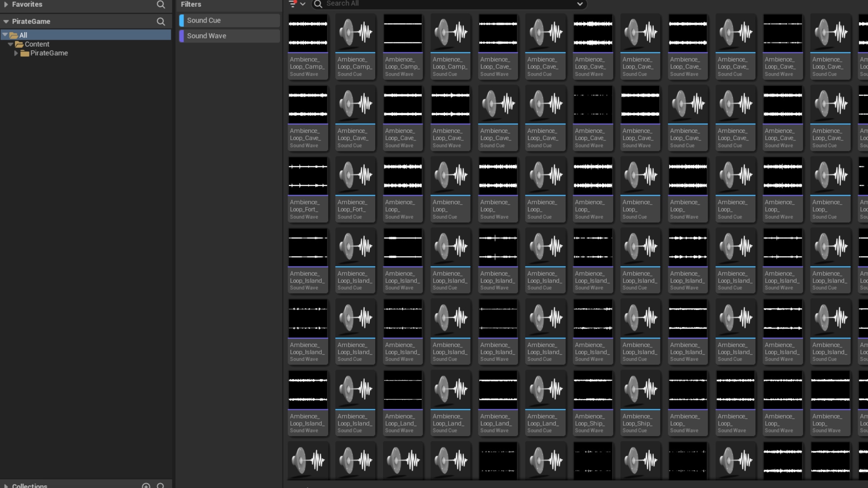
Task: Expand the PirateGame folder under Content
Action: pos(16,53)
